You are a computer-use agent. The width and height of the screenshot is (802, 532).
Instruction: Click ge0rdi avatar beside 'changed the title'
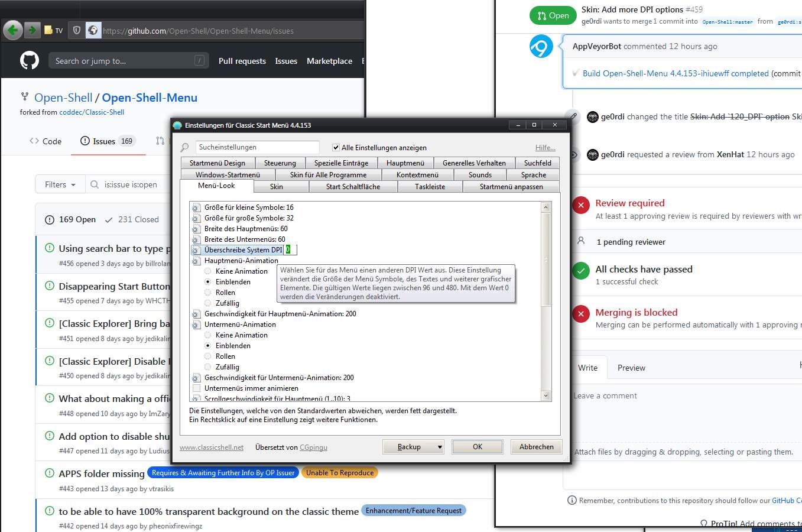coord(593,116)
